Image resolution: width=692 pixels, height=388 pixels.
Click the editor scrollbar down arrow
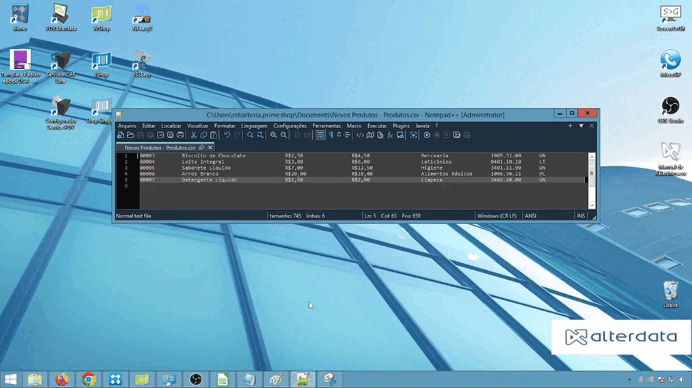click(592, 205)
